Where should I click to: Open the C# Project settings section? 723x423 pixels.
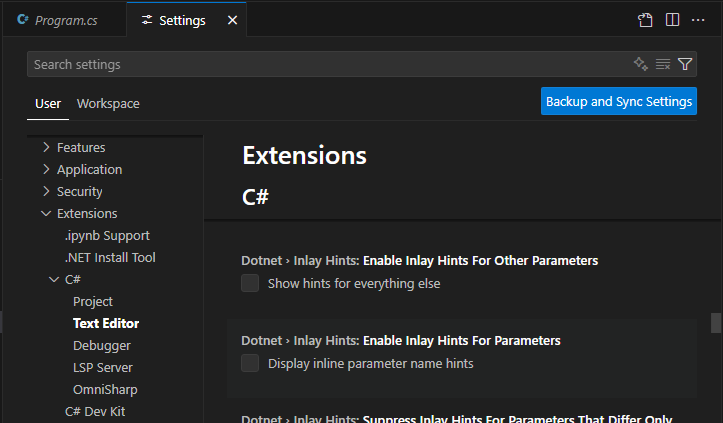click(93, 302)
